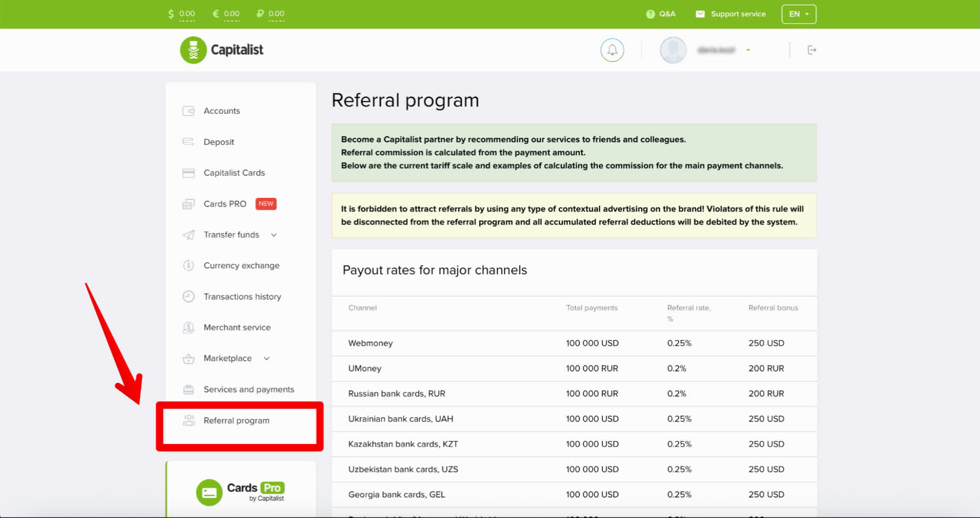
Task: Click the question mark icon by Q&A
Action: tap(650, 14)
